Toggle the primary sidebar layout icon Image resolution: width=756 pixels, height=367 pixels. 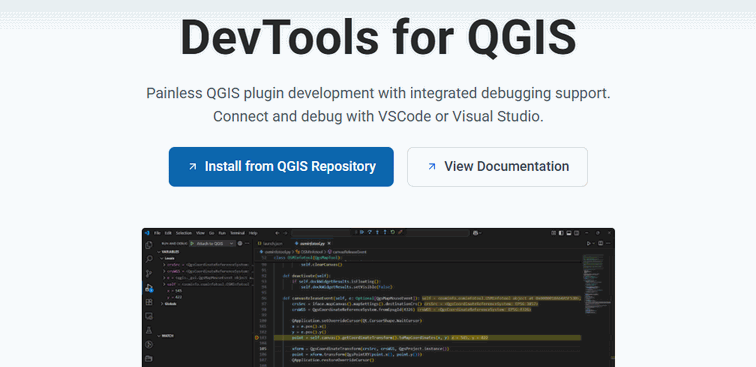[561, 233]
